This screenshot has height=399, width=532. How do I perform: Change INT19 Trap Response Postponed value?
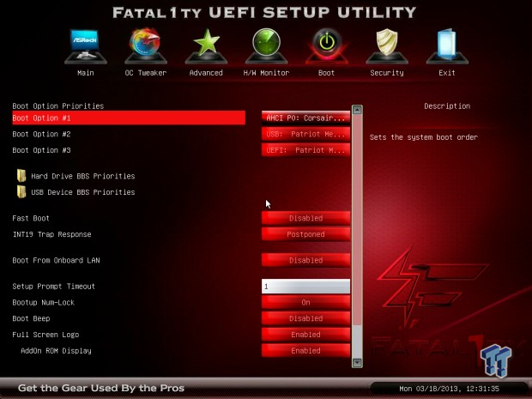[305, 234]
